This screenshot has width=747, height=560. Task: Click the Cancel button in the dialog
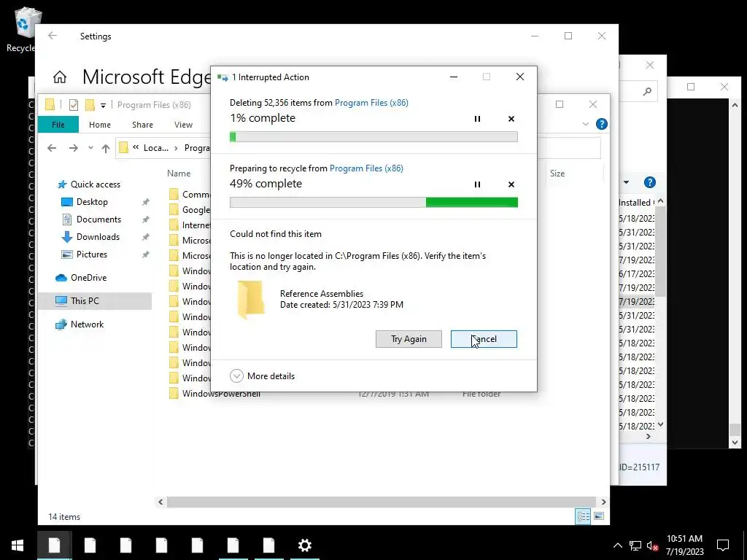(x=484, y=339)
